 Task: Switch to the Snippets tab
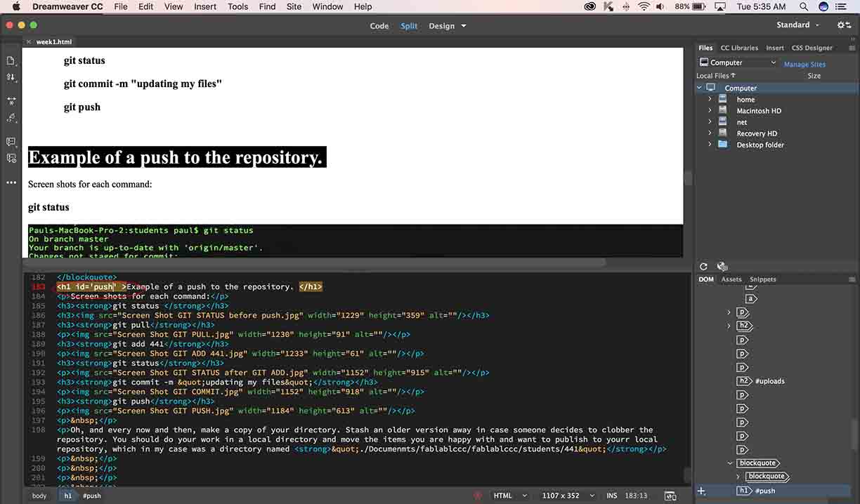tap(762, 279)
